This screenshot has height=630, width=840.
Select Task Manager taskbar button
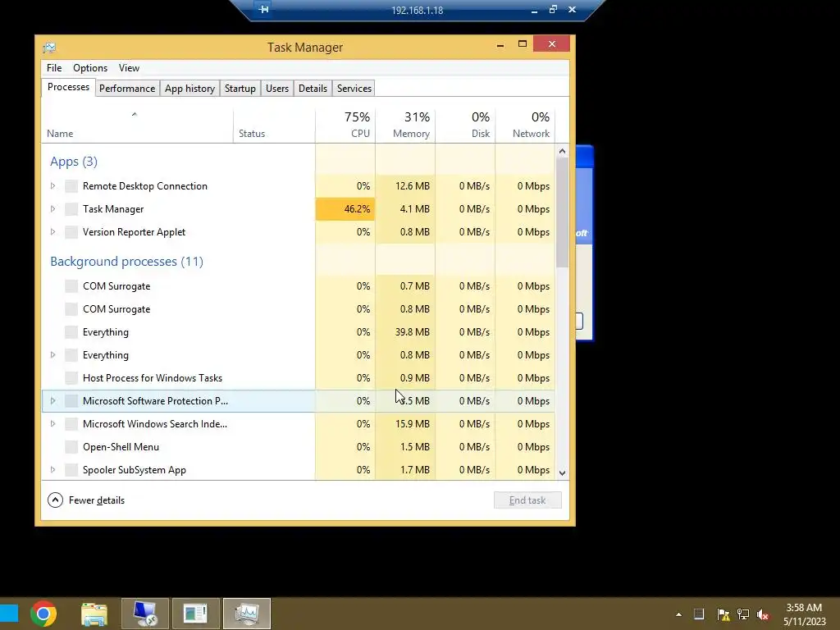point(246,614)
